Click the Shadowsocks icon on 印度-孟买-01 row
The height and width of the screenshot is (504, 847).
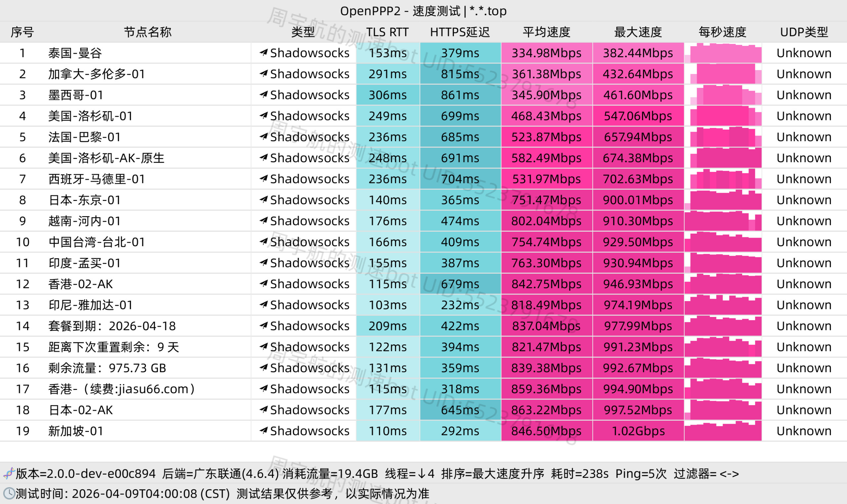point(263,263)
